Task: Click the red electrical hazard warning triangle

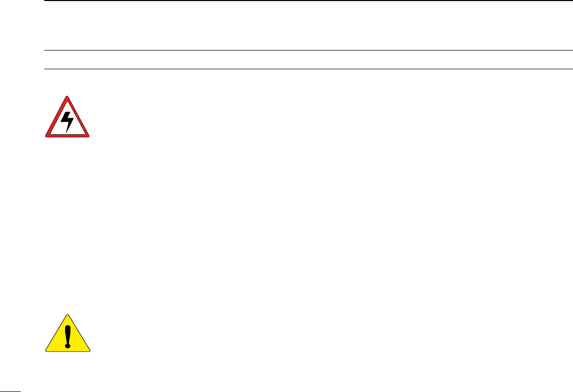Action: 67,117
